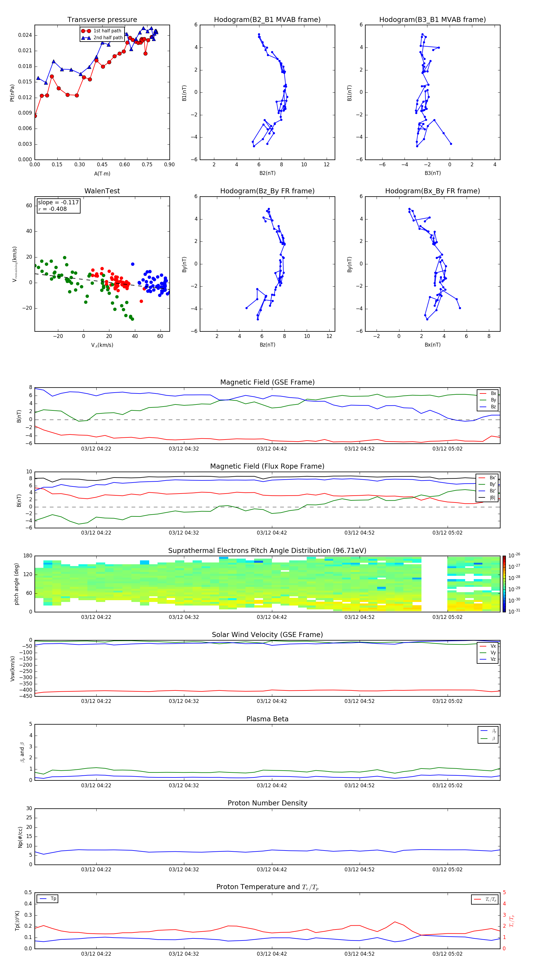The height and width of the screenshot is (980, 535).
Task: Click the Vy legend entry
Action: point(488,652)
